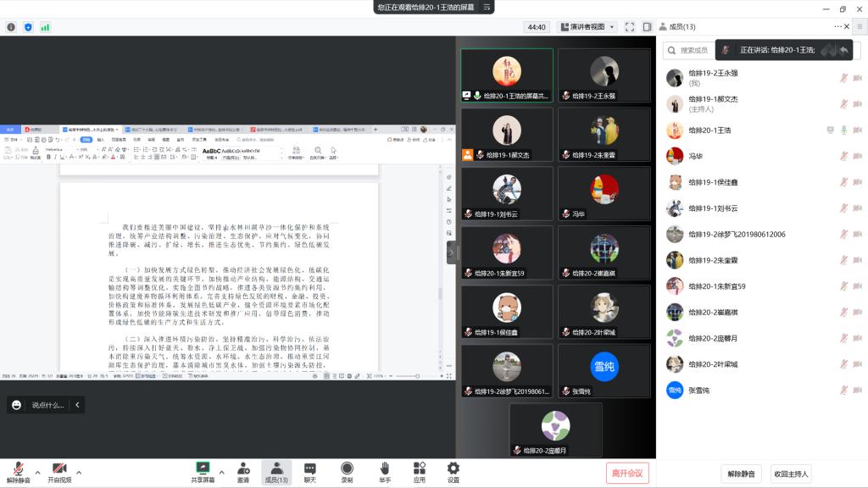Click the red 离开会议 button

coord(627,473)
